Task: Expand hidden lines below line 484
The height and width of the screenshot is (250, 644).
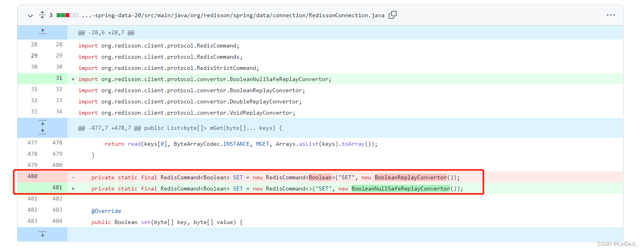Action: click(x=43, y=234)
